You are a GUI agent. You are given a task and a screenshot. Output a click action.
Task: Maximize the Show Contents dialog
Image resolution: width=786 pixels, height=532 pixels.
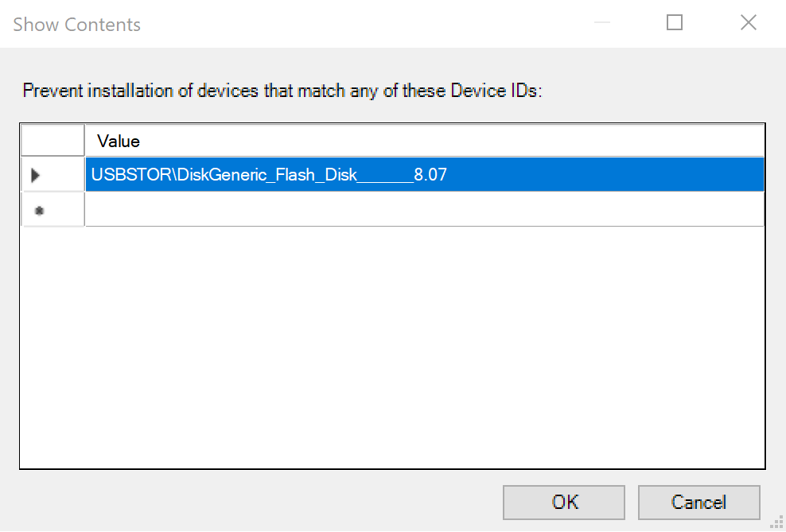pos(675,23)
